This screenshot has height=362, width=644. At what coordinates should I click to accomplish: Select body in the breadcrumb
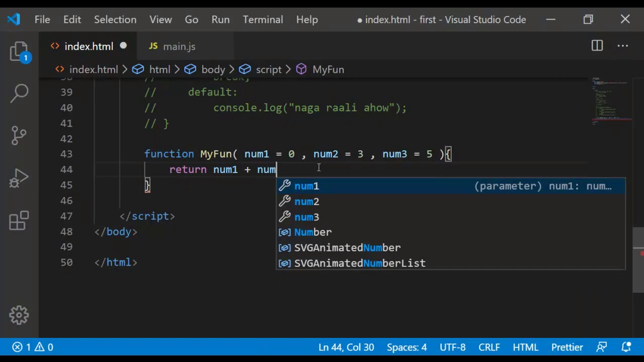213,69
